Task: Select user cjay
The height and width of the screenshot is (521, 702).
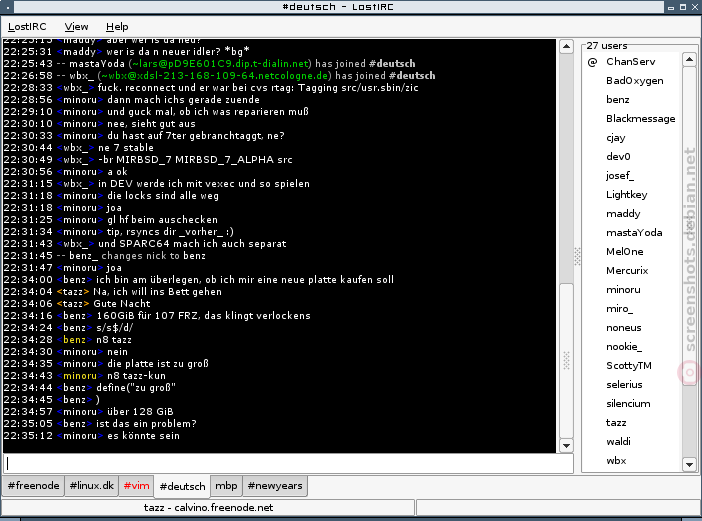Action: (616, 138)
